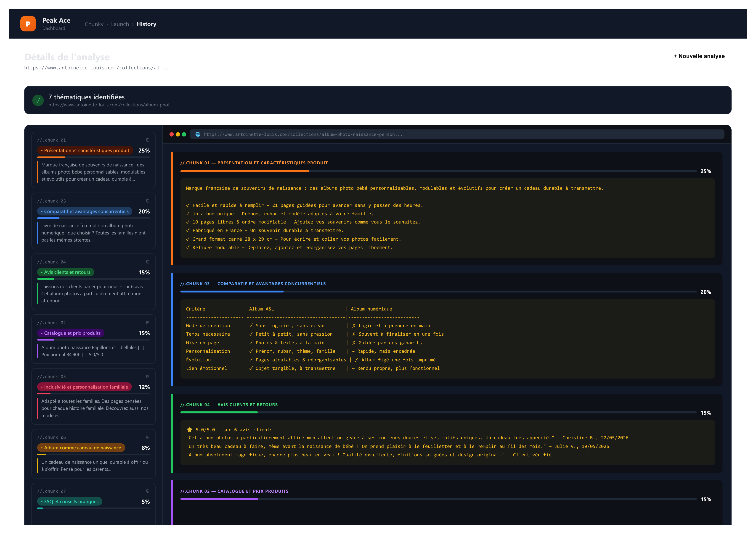This screenshot has width=756, height=534.
Task: Click the blue 20% progress bar in Chunk 03 panel
Action: click(438, 292)
